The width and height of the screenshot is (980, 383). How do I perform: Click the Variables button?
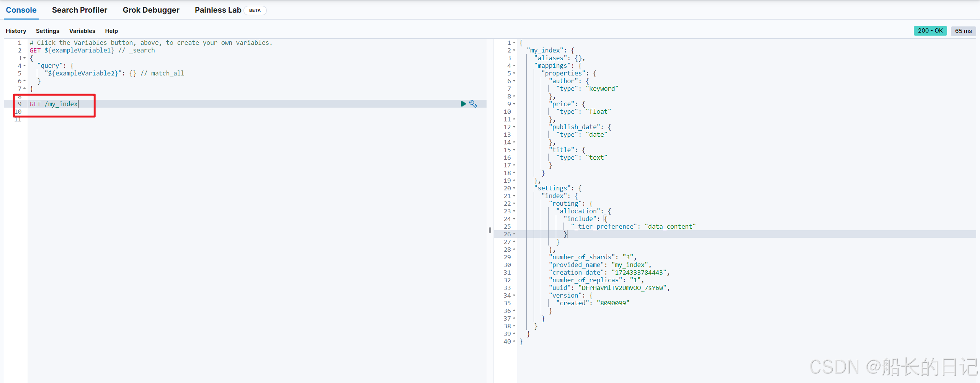point(82,31)
